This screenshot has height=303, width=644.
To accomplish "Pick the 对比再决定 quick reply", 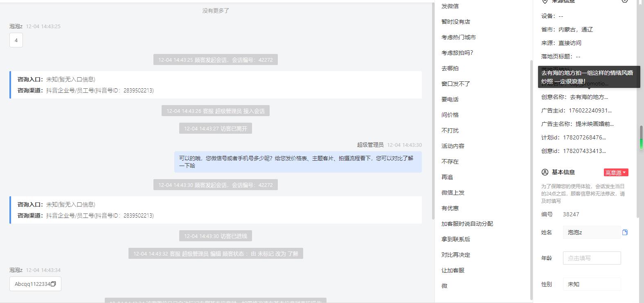I will [456, 255].
